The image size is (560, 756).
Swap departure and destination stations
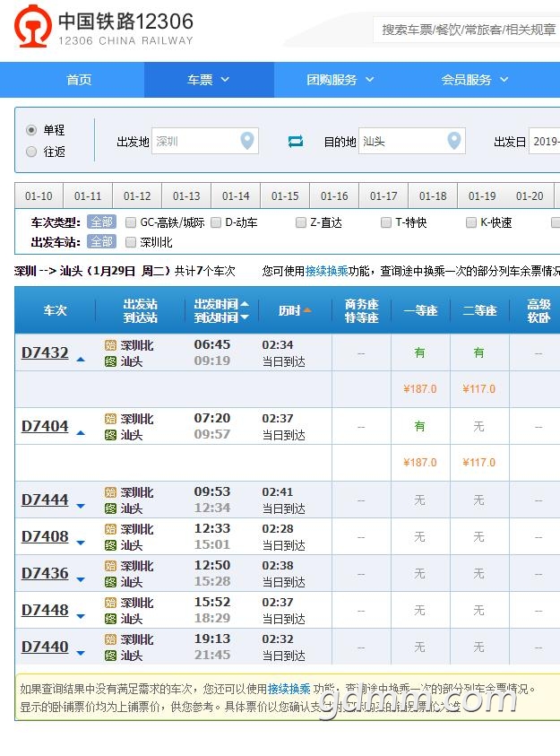pos(295,142)
